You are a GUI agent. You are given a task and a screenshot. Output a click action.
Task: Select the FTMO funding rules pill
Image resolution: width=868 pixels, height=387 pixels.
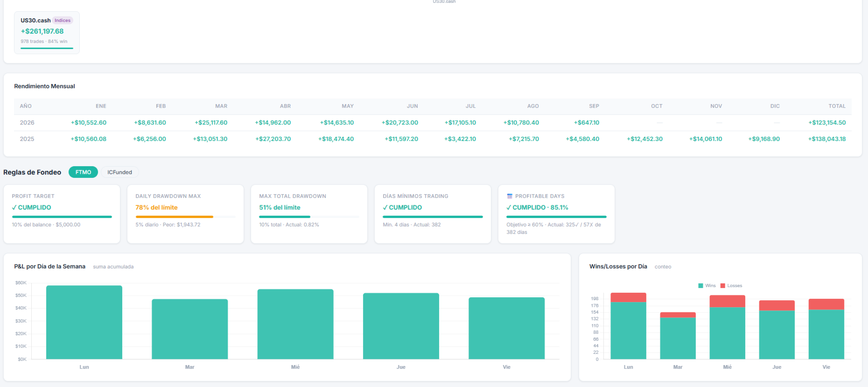(83, 172)
